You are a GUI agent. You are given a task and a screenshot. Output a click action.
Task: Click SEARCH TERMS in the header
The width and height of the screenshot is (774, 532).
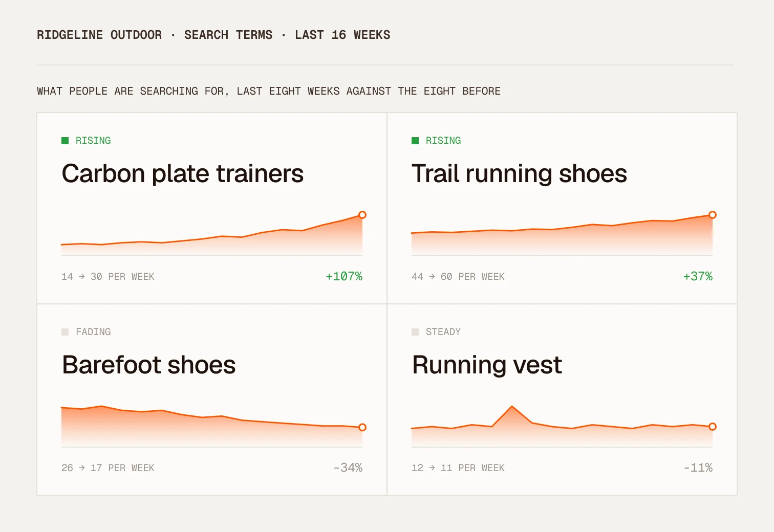click(228, 35)
